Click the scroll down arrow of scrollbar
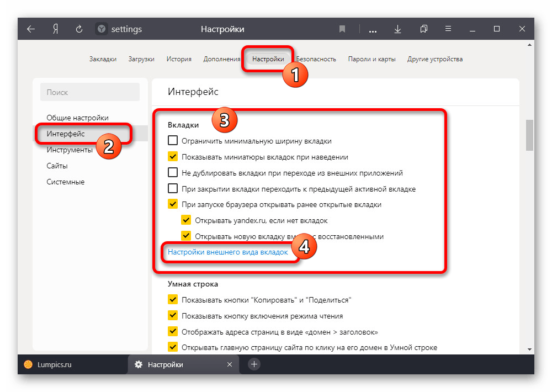552x392 pixels. (x=530, y=349)
